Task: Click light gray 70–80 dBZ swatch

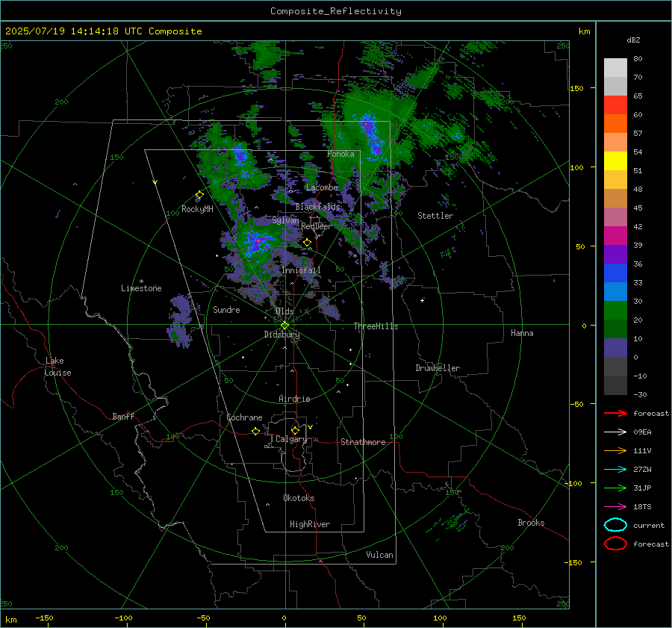Action: point(615,68)
